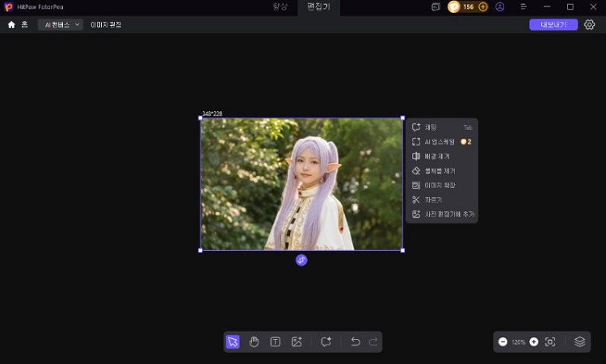
Task: Open the feedback message icon in title bar
Action: tap(436, 7)
